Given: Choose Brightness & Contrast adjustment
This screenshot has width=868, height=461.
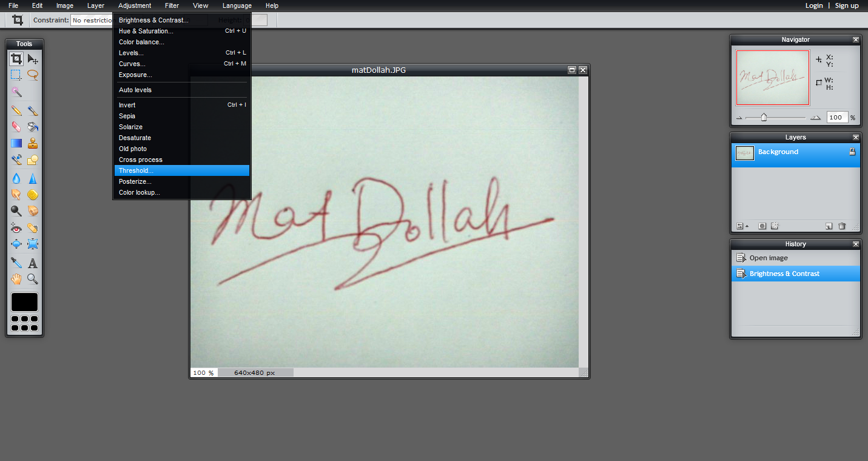Looking at the screenshot, I should pyautogui.click(x=182, y=20).
